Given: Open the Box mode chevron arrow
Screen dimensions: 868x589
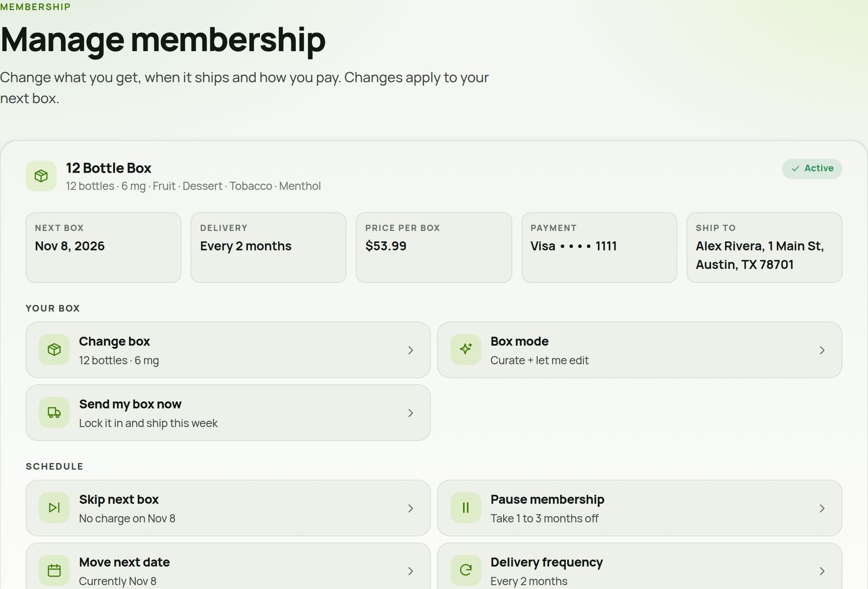Looking at the screenshot, I should (822, 350).
